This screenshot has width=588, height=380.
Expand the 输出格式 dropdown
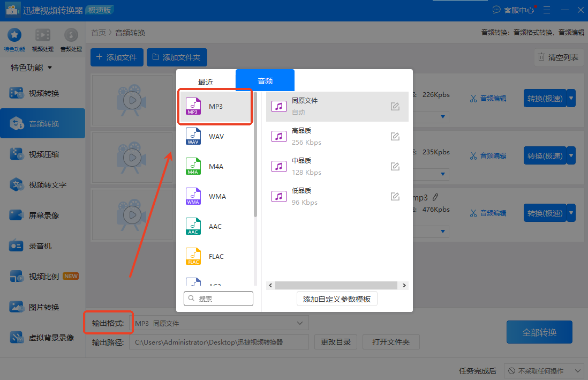tap(300, 322)
